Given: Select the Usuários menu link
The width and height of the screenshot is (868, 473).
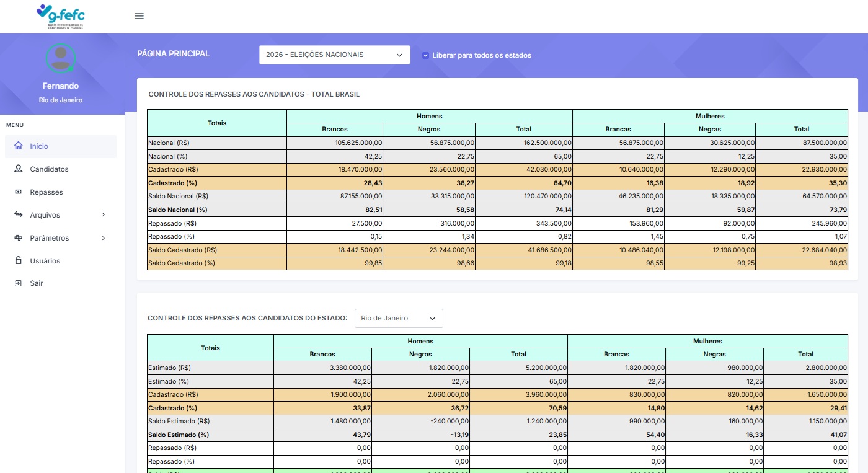Looking at the screenshot, I should coord(45,261).
